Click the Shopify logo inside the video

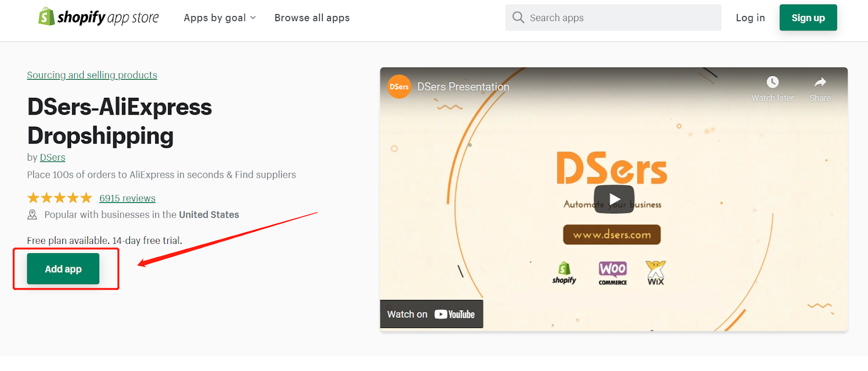pos(564,273)
